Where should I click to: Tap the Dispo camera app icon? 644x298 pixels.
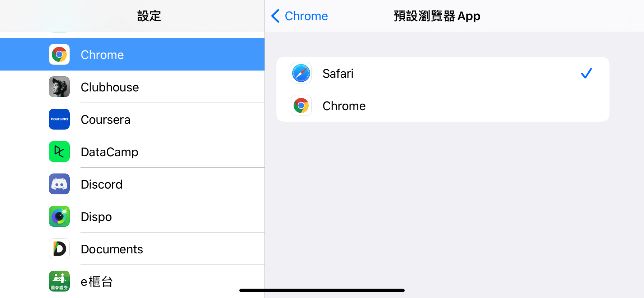coord(59,216)
